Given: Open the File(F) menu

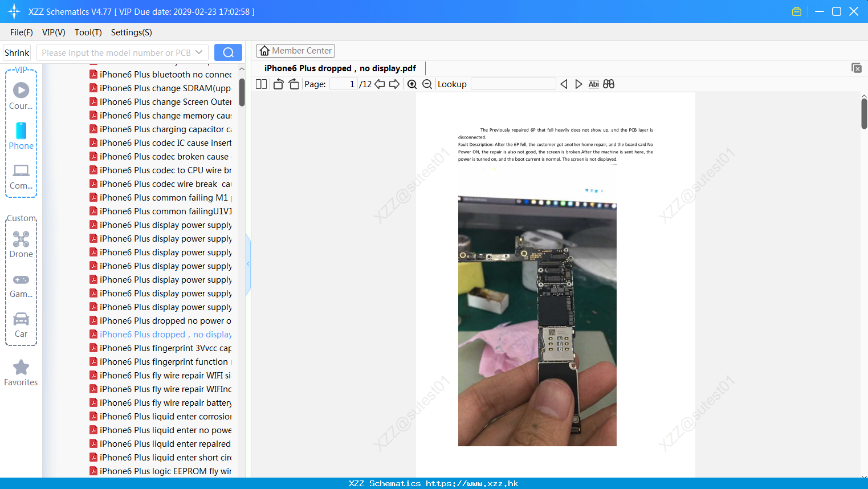Looking at the screenshot, I should [x=22, y=32].
